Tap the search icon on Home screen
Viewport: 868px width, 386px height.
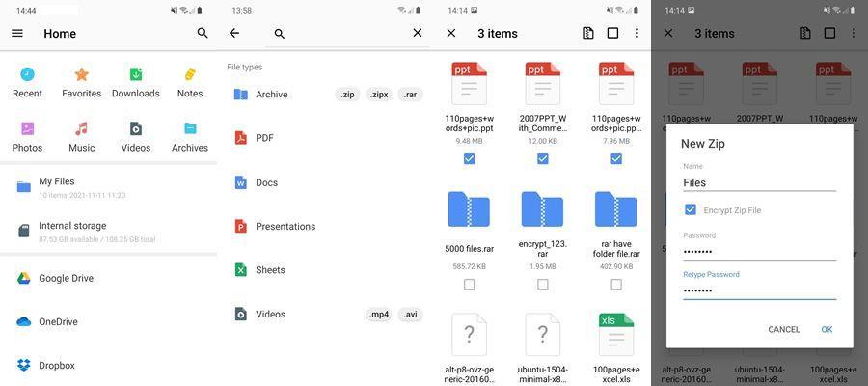pyautogui.click(x=203, y=33)
